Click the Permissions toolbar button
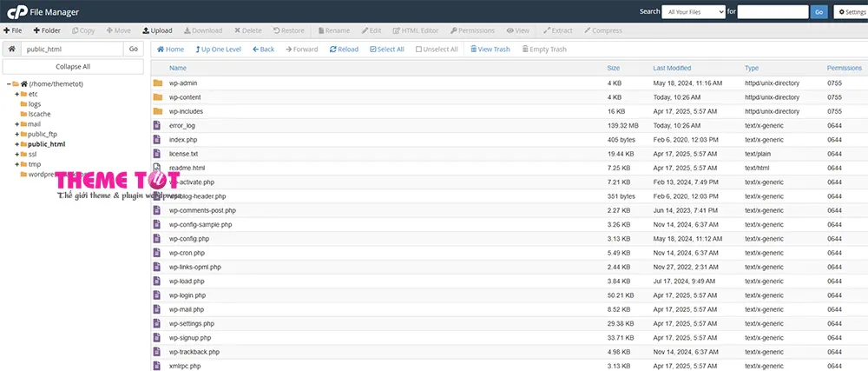 pyautogui.click(x=472, y=30)
